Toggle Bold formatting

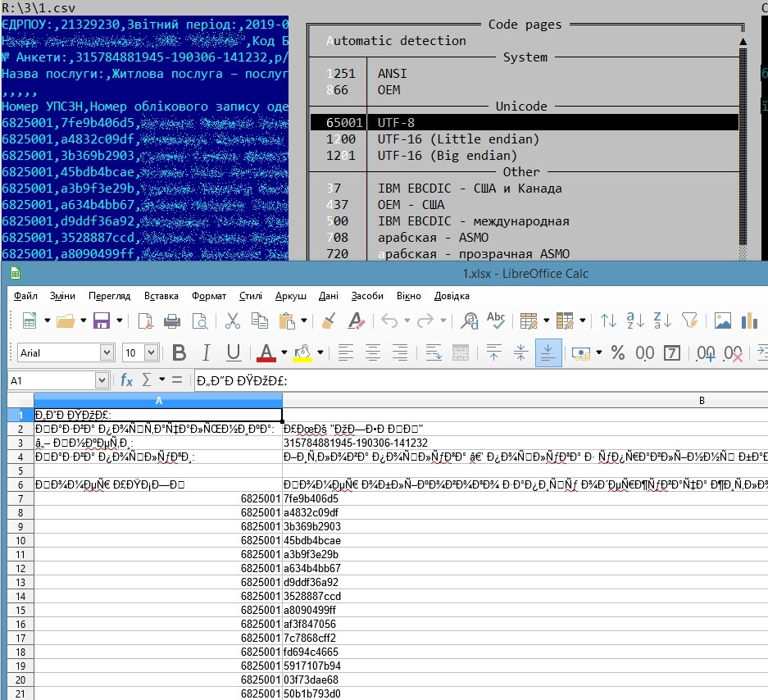180,353
